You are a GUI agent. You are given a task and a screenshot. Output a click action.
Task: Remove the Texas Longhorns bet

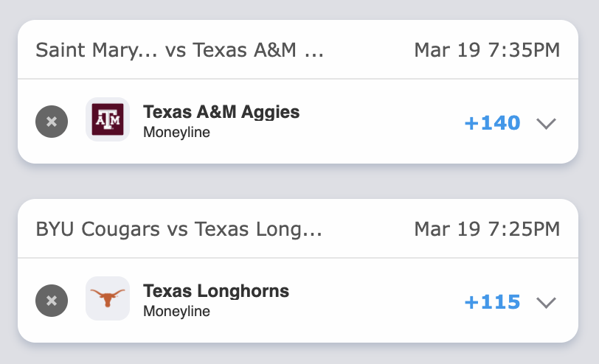(x=52, y=301)
